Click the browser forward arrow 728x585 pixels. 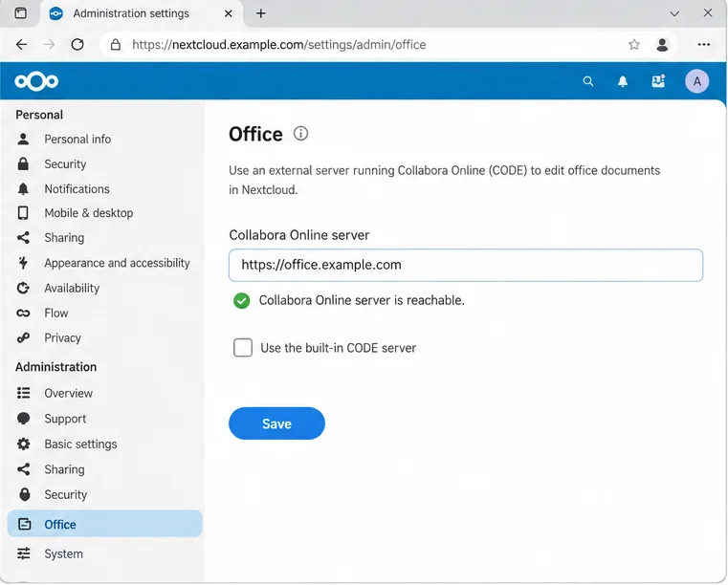click(x=49, y=45)
